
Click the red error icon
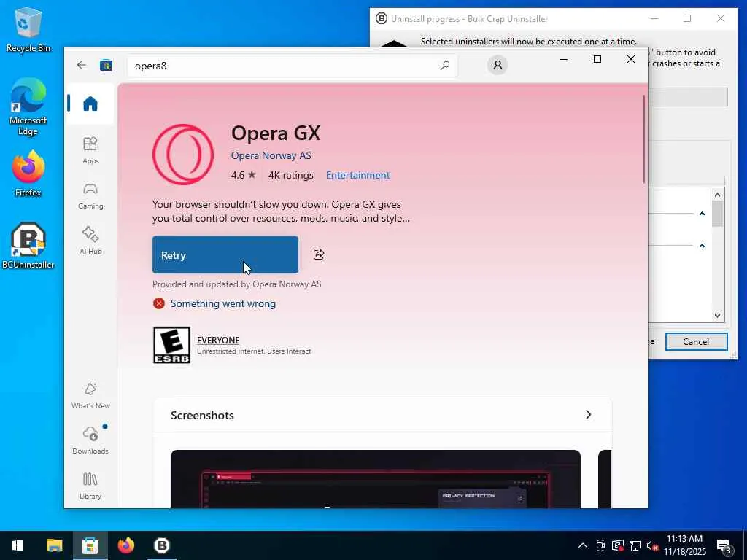click(158, 303)
